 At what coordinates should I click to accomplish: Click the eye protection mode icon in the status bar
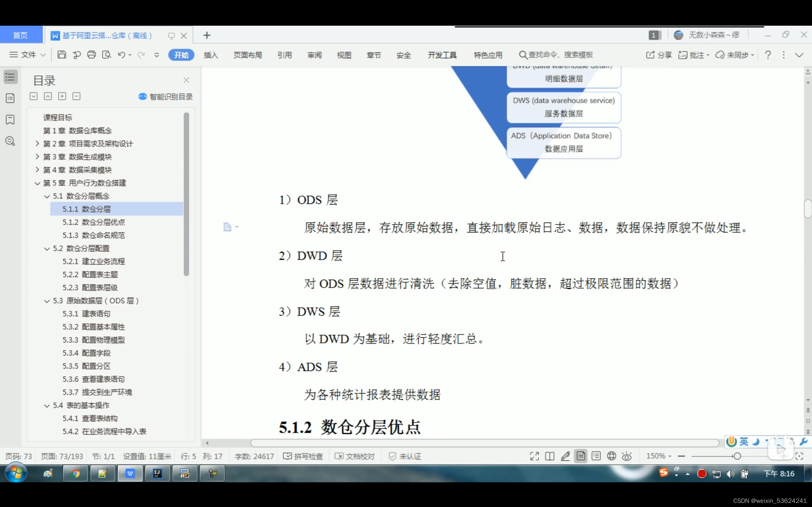click(626, 456)
